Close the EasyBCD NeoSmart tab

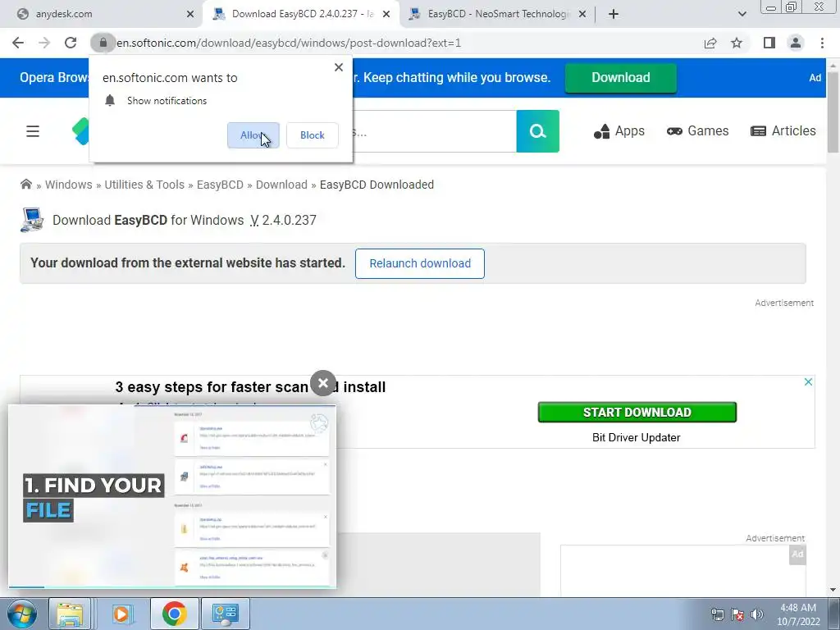(583, 14)
